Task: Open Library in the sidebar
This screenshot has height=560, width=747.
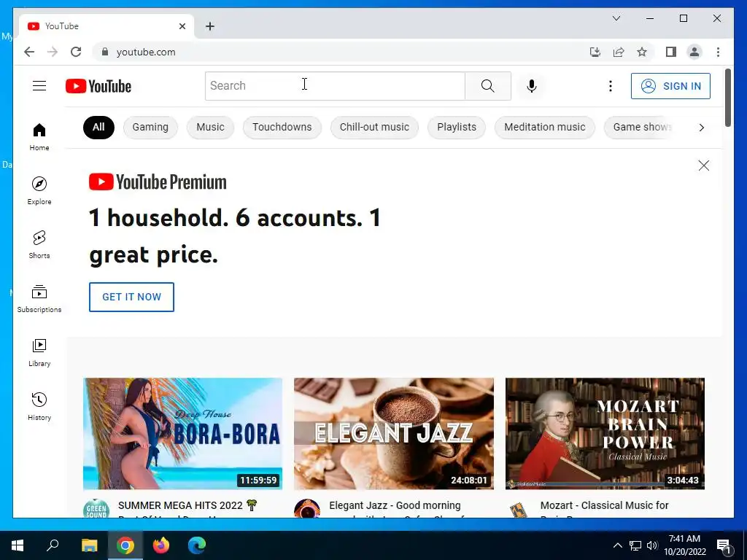Action: click(39, 352)
